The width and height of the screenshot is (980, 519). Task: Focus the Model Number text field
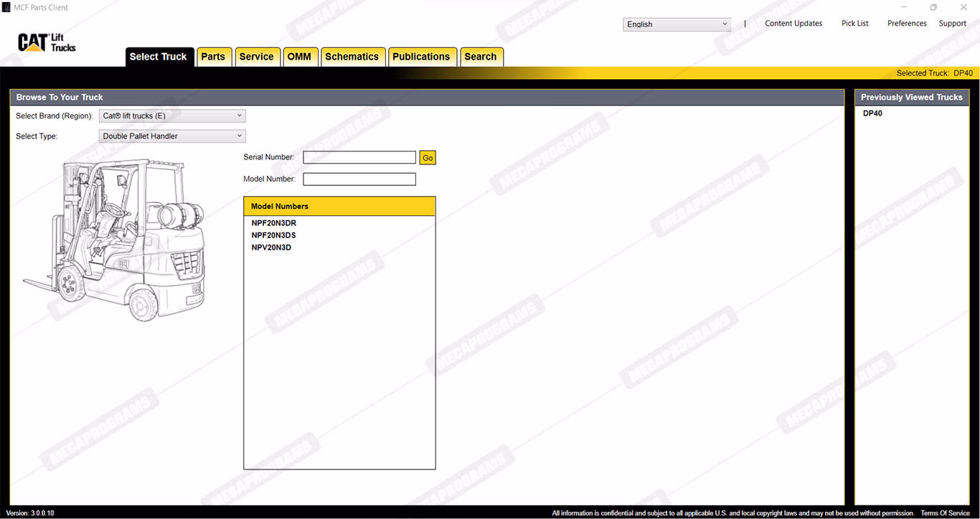pyautogui.click(x=359, y=179)
